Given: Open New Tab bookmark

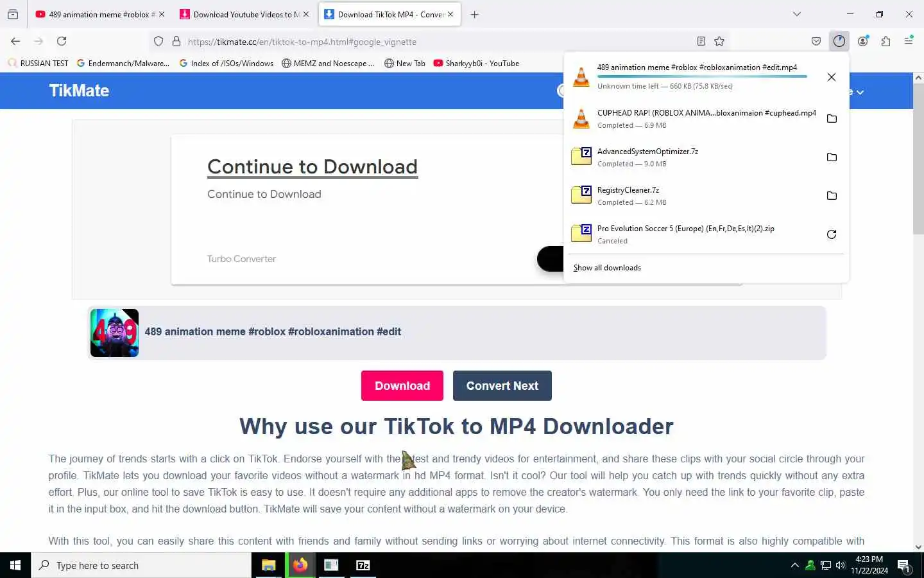Looking at the screenshot, I should (x=404, y=63).
